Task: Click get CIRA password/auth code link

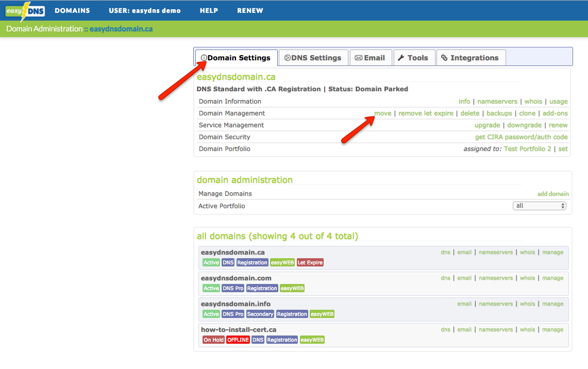Action: (x=521, y=137)
